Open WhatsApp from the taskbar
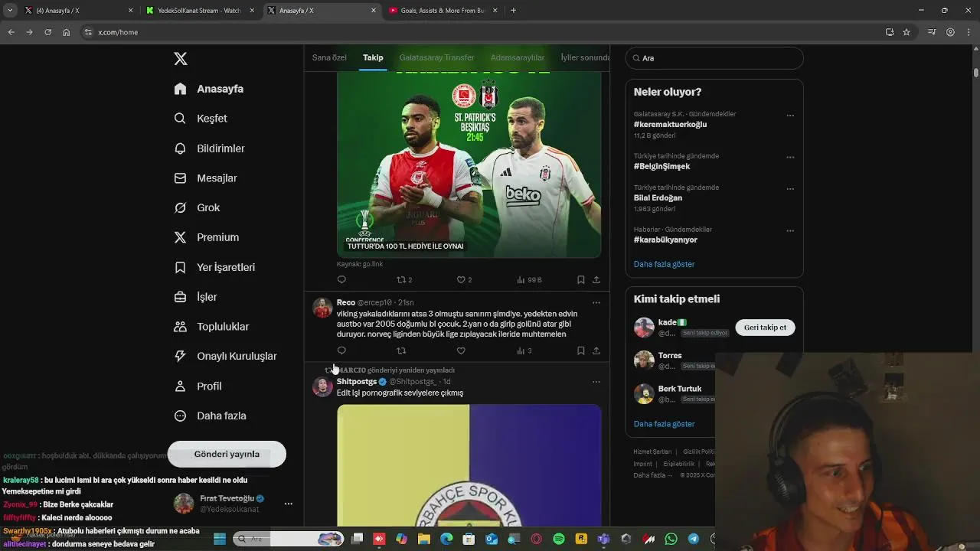Screen dimensions: 980x551 (671, 539)
